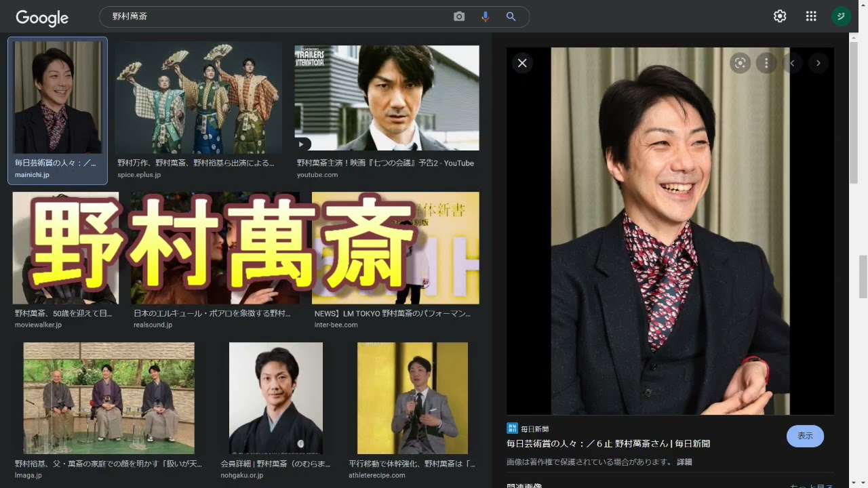Screen dimensions: 868x488
Task: Click the Google logo
Action: [42, 18]
